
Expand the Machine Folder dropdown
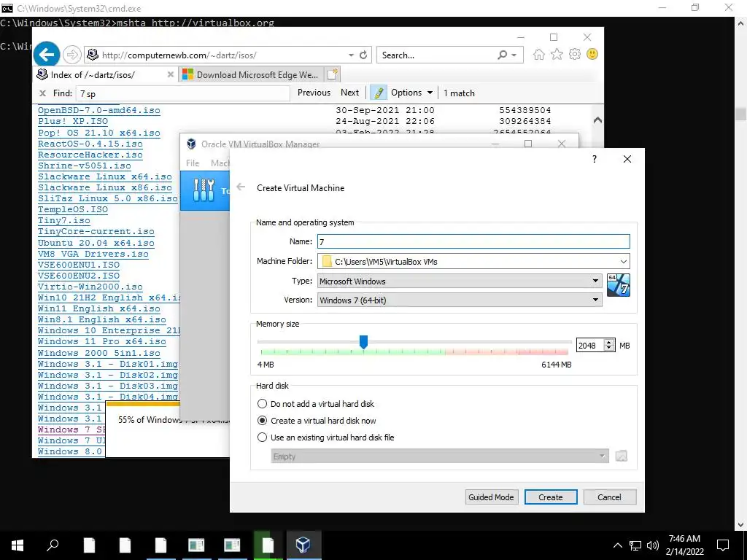[x=623, y=262]
